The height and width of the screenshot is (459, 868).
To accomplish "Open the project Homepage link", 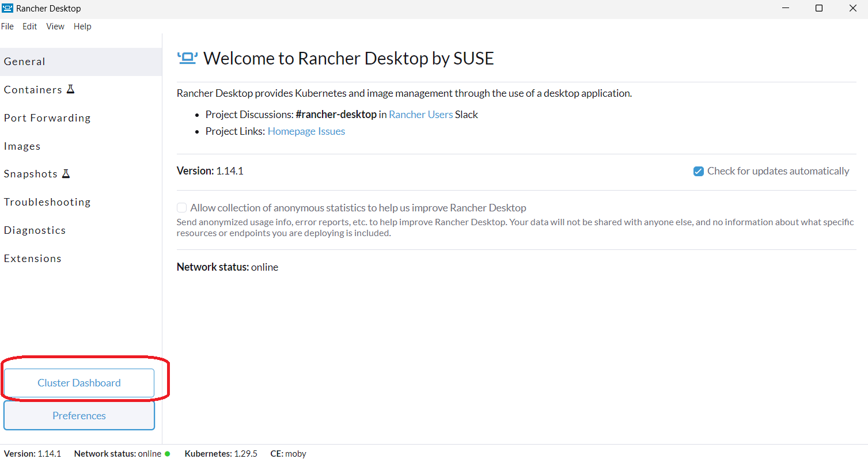I will coord(291,131).
